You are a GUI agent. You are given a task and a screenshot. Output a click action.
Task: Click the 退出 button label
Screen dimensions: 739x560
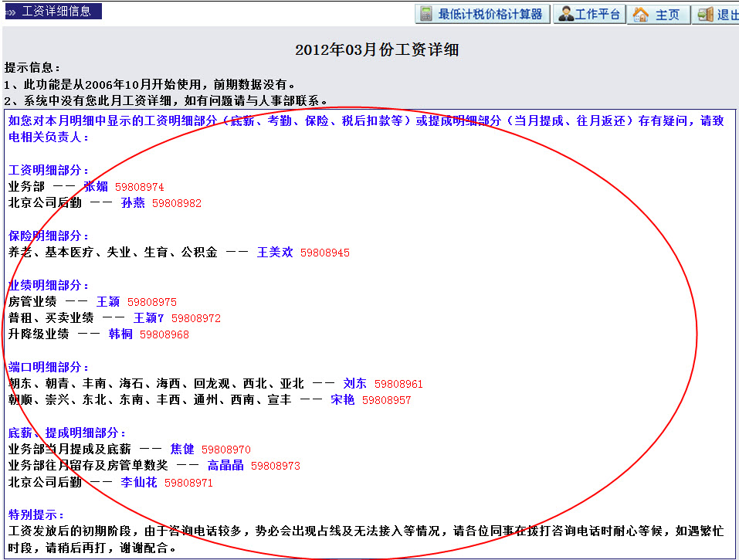(x=727, y=15)
